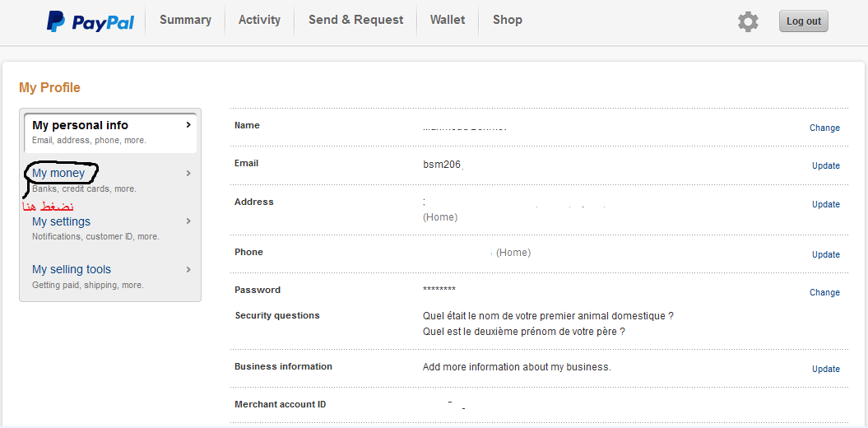Click 'Getting paid, shipping, more.' description
This screenshot has width=868, height=428.
87,285
